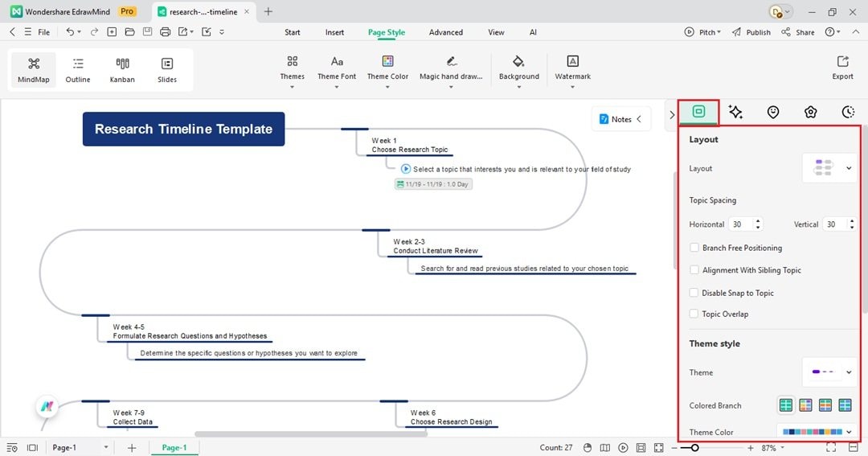Click the Redo arrow icon
The width and height of the screenshot is (868, 456).
pos(94,32)
